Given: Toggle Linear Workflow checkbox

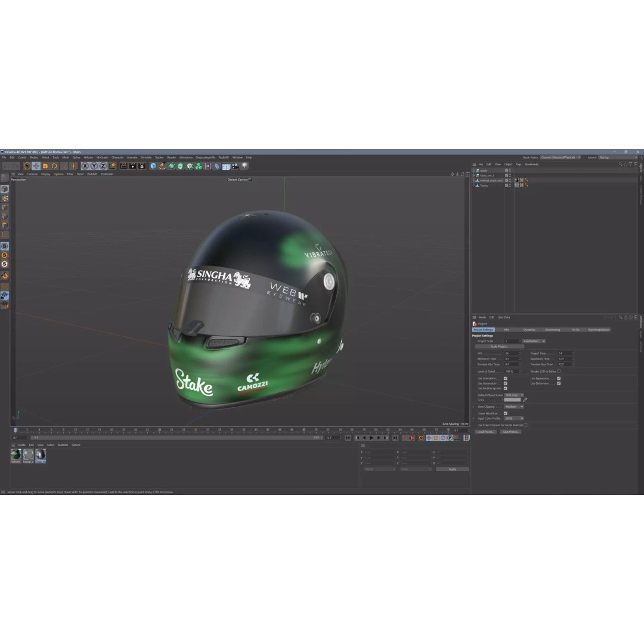Looking at the screenshot, I should [x=505, y=413].
